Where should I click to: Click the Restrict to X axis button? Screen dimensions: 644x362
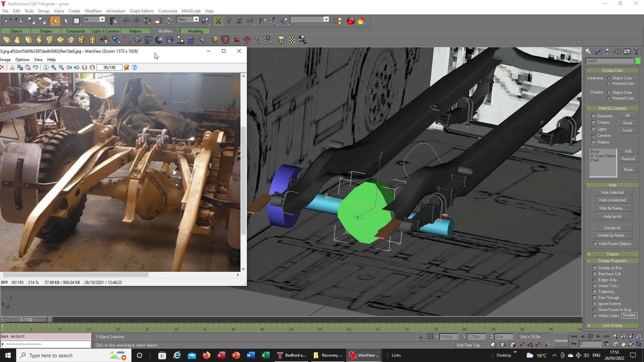[x=218, y=21]
